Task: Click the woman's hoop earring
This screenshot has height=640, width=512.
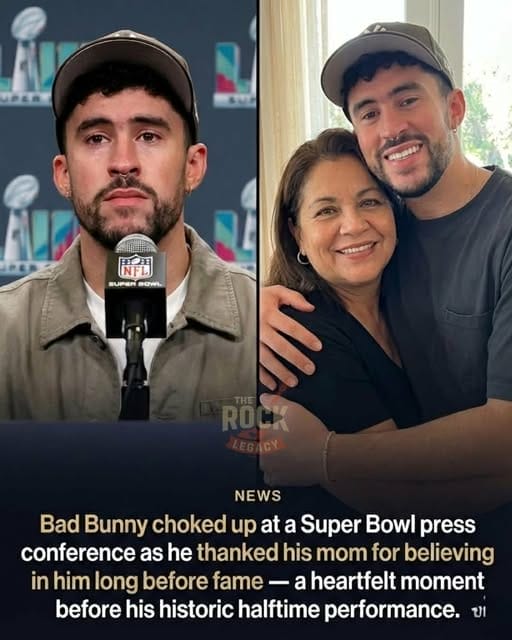Action: point(302,258)
